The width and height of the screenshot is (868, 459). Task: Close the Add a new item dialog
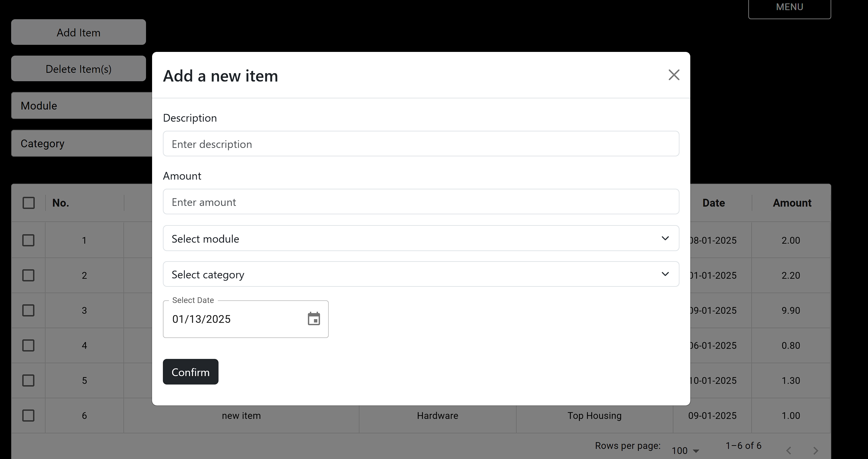(674, 75)
